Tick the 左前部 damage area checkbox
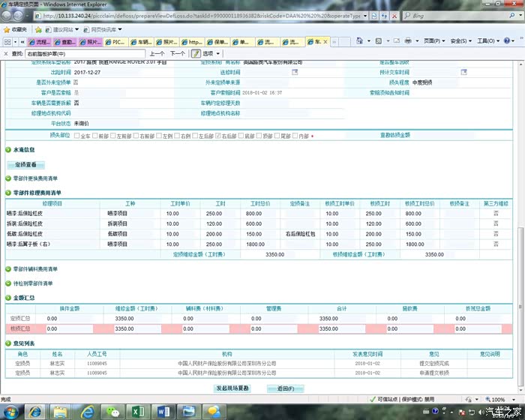This screenshot has width=525, height=420. (x=113, y=136)
